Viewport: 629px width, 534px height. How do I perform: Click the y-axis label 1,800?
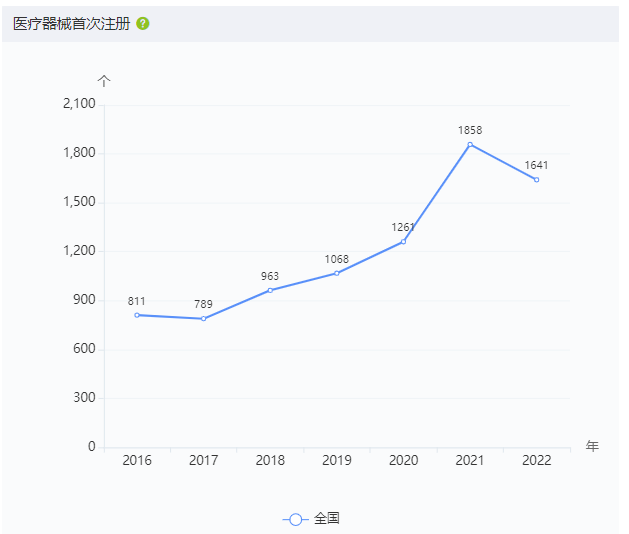[x=79, y=153]
